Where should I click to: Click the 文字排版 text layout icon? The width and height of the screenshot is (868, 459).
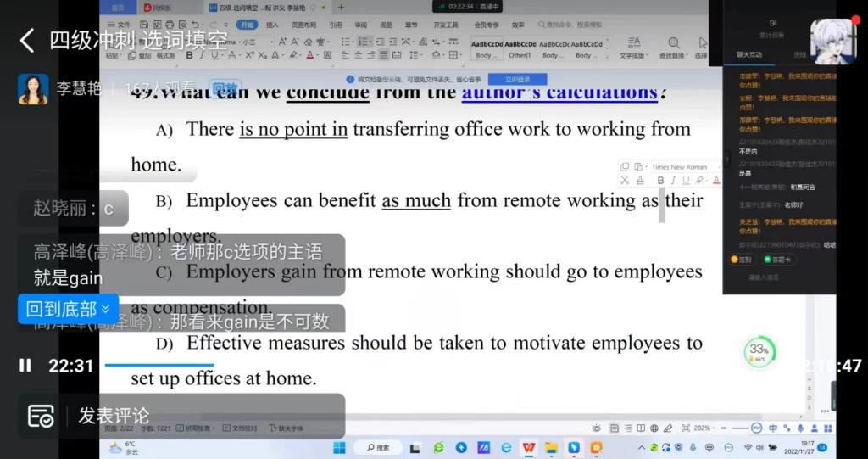[633, 48]
